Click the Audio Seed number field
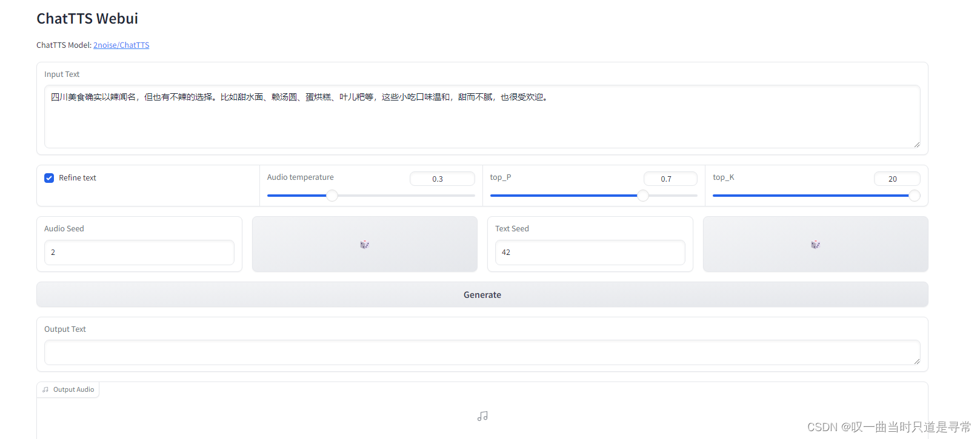Viewport: 980px width, 439px height. click(x=139, y=253)
